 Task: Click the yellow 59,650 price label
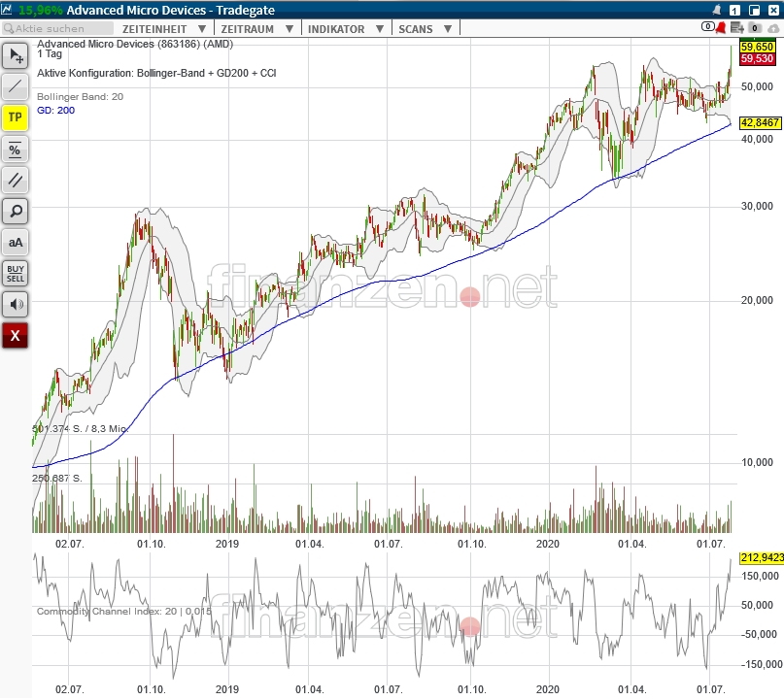[757, 47]
